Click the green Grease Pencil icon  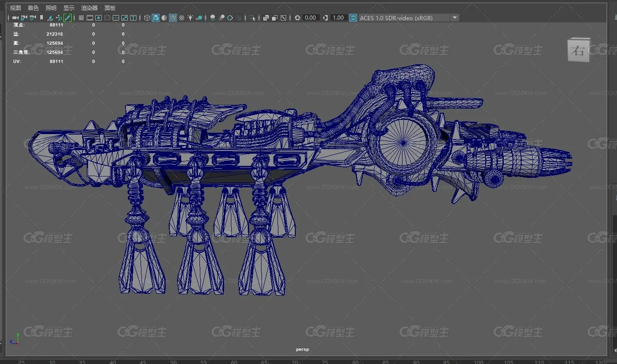pos(68,18)
